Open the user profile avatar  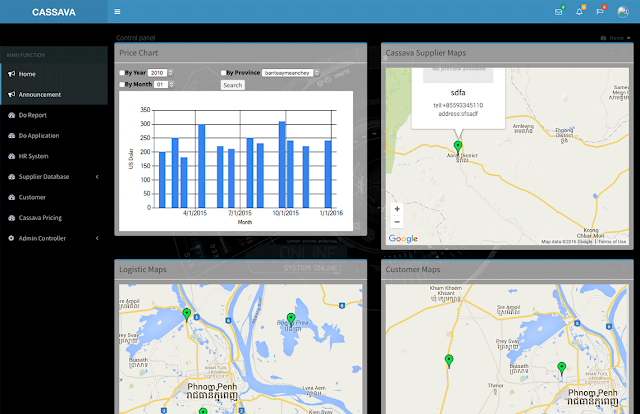pyautogui.click(x=622, y=11)
